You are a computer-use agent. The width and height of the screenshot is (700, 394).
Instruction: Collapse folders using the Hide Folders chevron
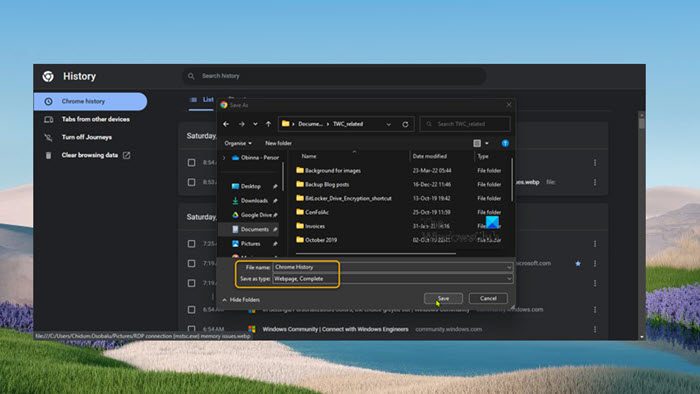[225, 300]
